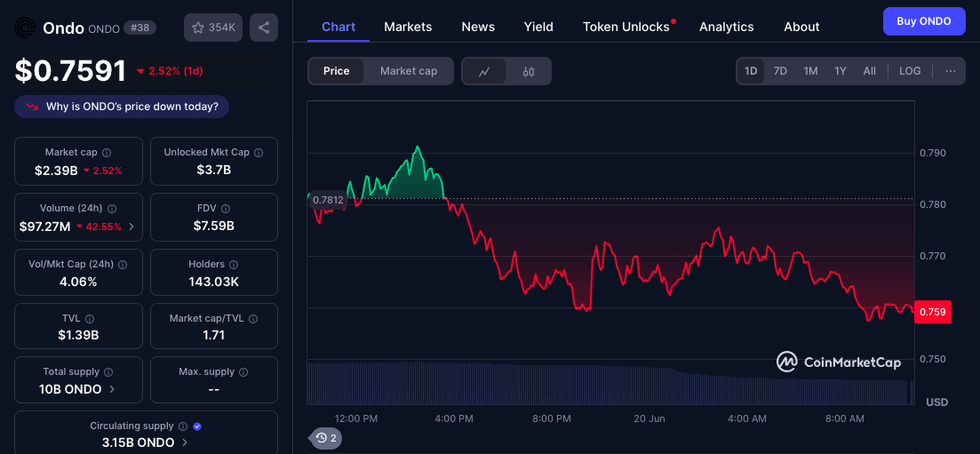Click the TVL info icon
980x454 pixels.
coord(90,319)
